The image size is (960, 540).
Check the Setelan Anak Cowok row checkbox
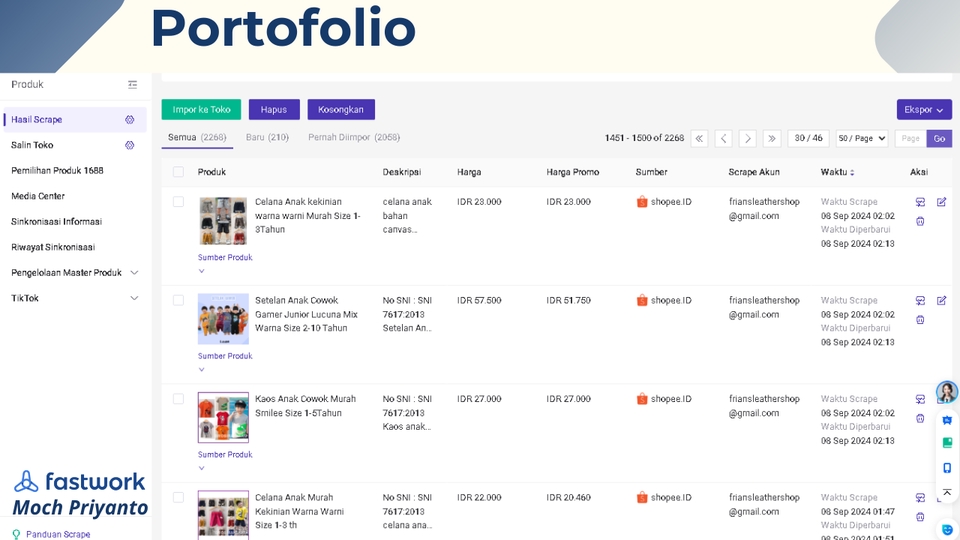tap(178, 300)
